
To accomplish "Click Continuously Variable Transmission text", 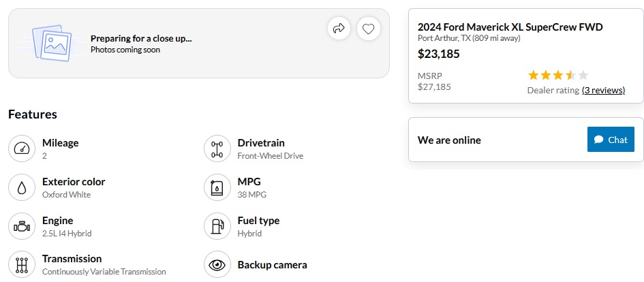I will (x=104, y=272).
